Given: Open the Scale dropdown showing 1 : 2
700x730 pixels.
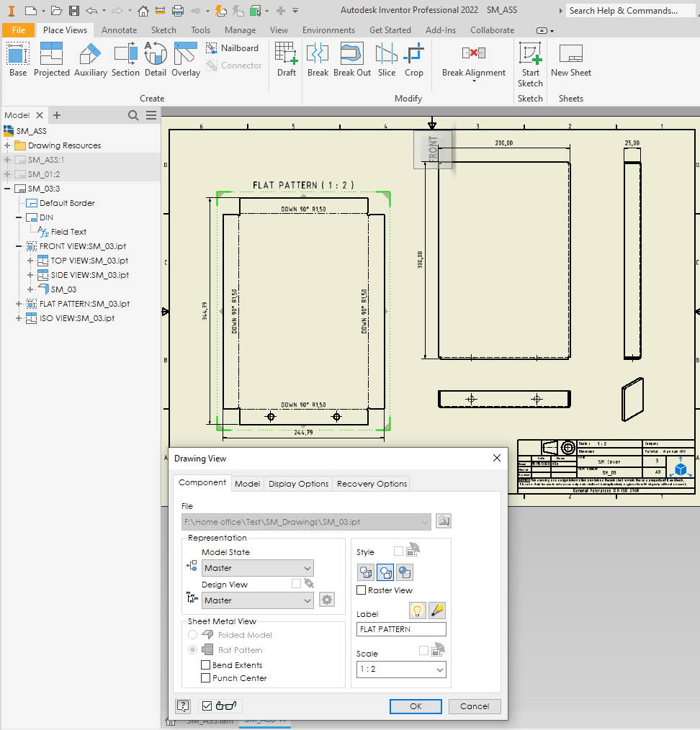Looking at the screenshot, I should pos(401,670).
